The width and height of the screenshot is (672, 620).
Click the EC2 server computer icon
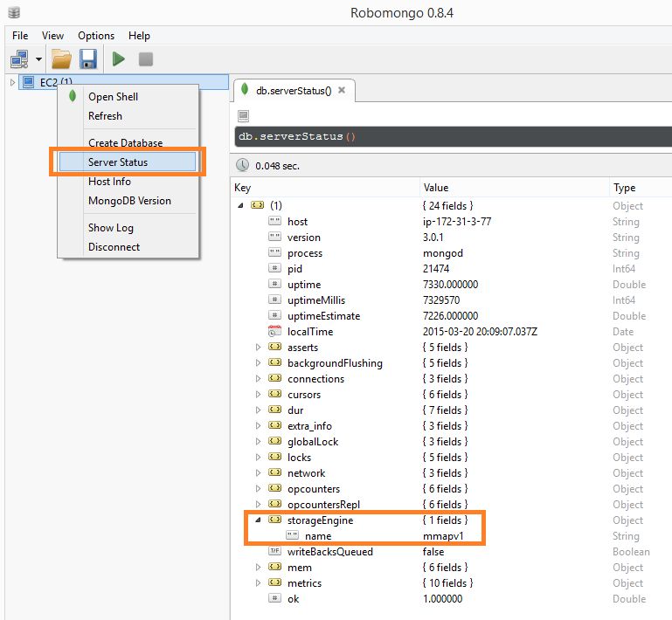[x=28, y=82]
